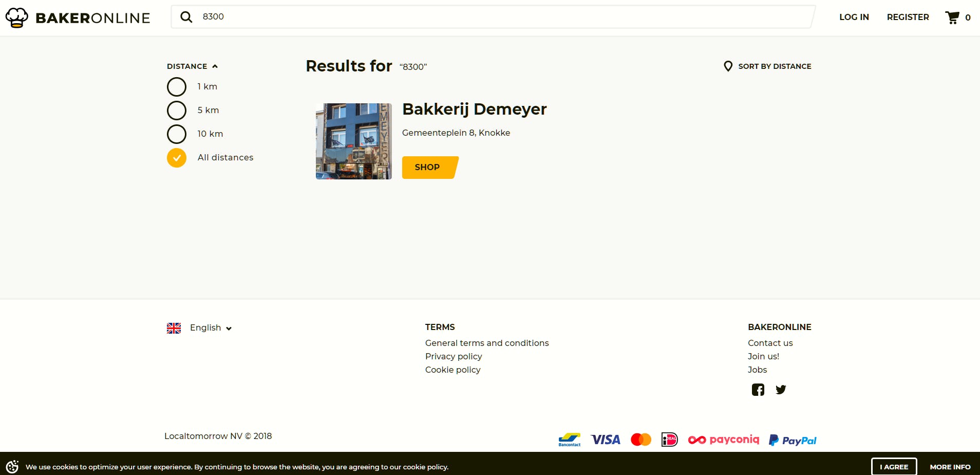Click the cookie icon in banner
Viewport: 980px width, 475px height.
pyautogui.click(x=12, y=467)
